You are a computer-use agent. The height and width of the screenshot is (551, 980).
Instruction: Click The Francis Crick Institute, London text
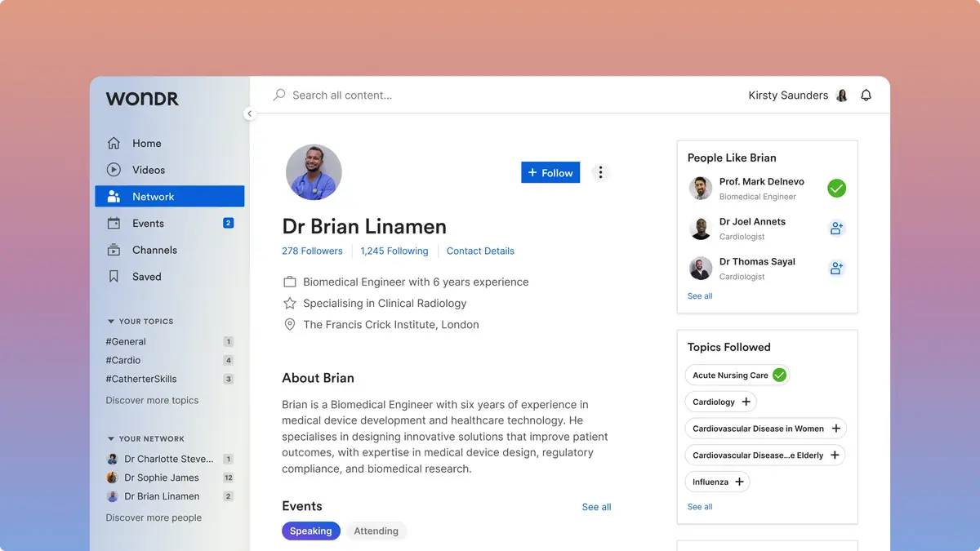tap(391, 325)
